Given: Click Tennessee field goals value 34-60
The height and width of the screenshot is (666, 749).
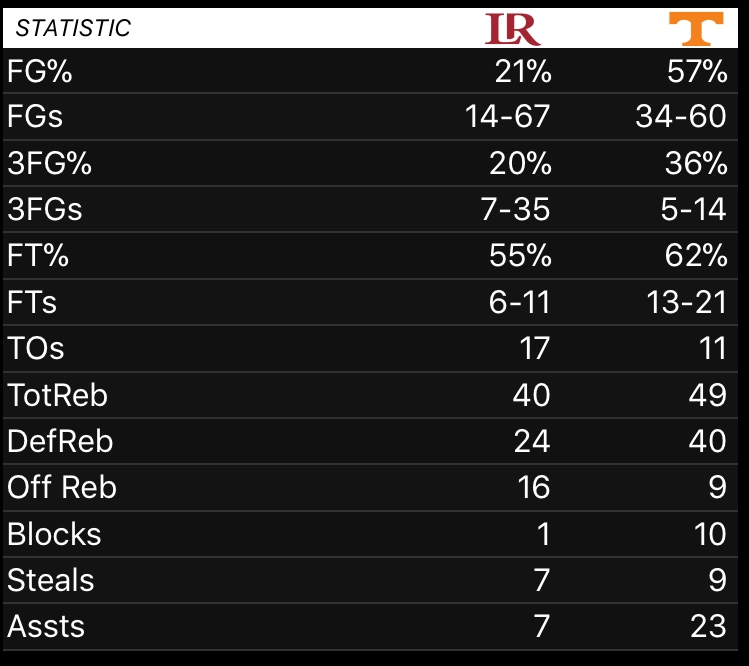Looking at the screenshot, I should (681, 116).
